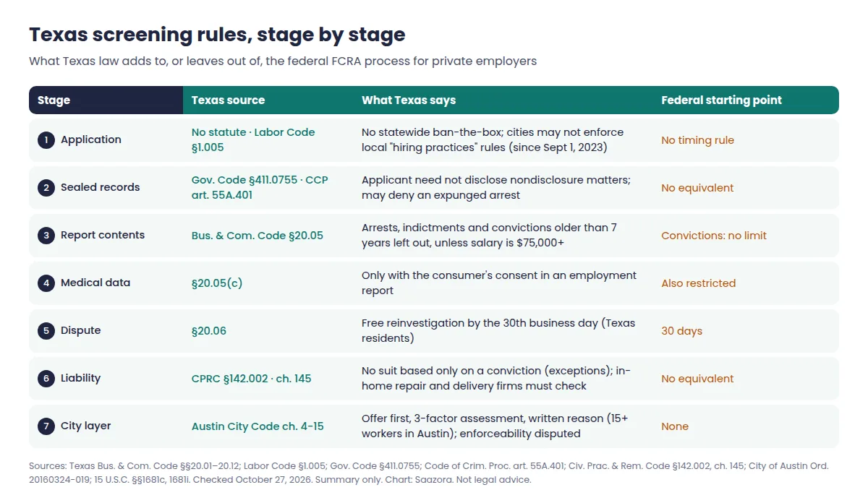This screenshot has height=503, width=868.
Task: Select the Stage column header
Action: (106, 100)
